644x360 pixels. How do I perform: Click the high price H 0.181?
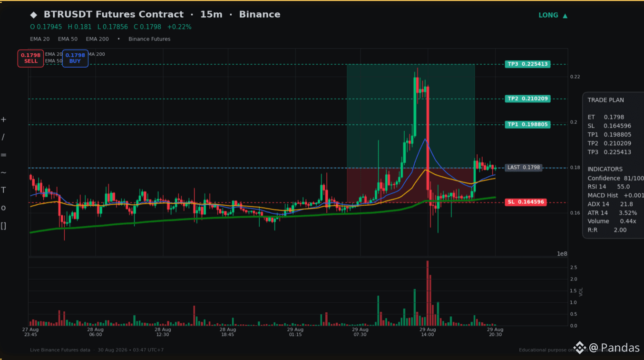pyautogui.click(x=79, y=27)
